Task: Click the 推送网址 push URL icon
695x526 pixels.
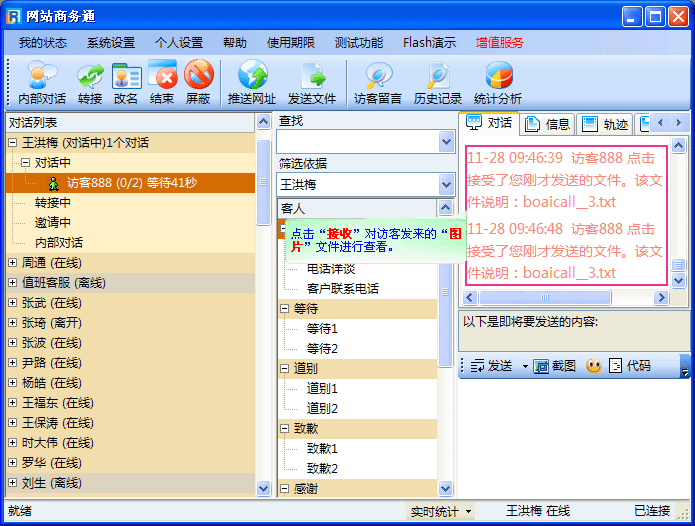Action: tap(252, 83)
